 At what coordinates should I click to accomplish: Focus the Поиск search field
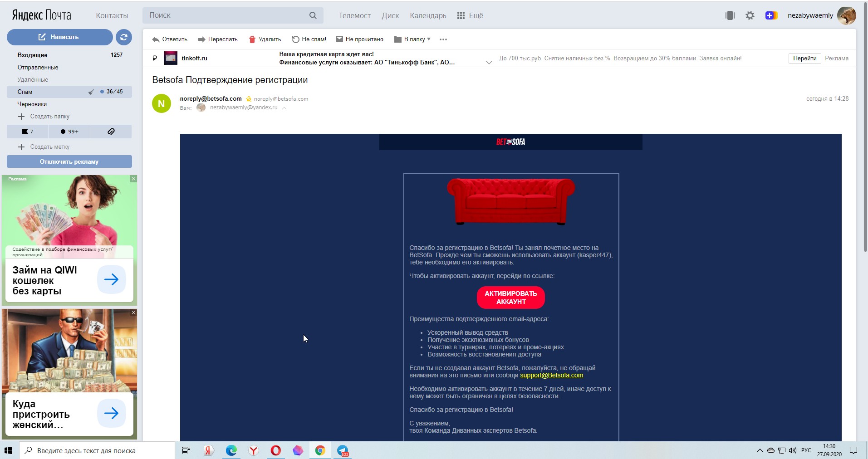coord(233,15)
